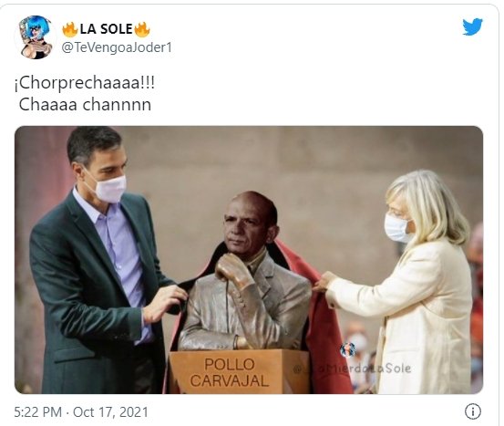Click the fire emoji after LA SOLE

(142, 29)
